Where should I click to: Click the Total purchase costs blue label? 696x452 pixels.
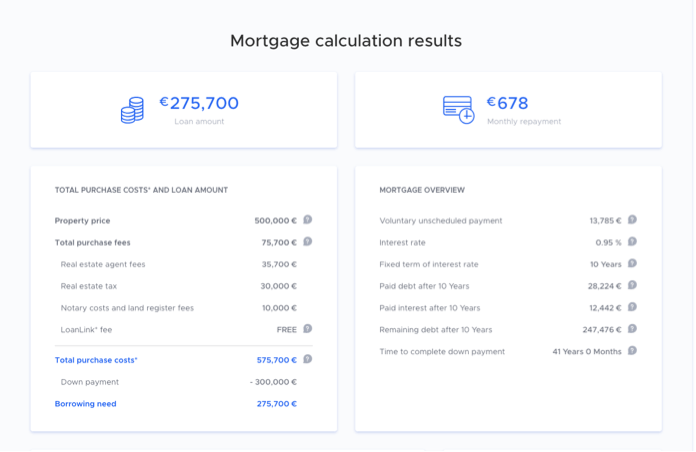[x=96, y=360]
